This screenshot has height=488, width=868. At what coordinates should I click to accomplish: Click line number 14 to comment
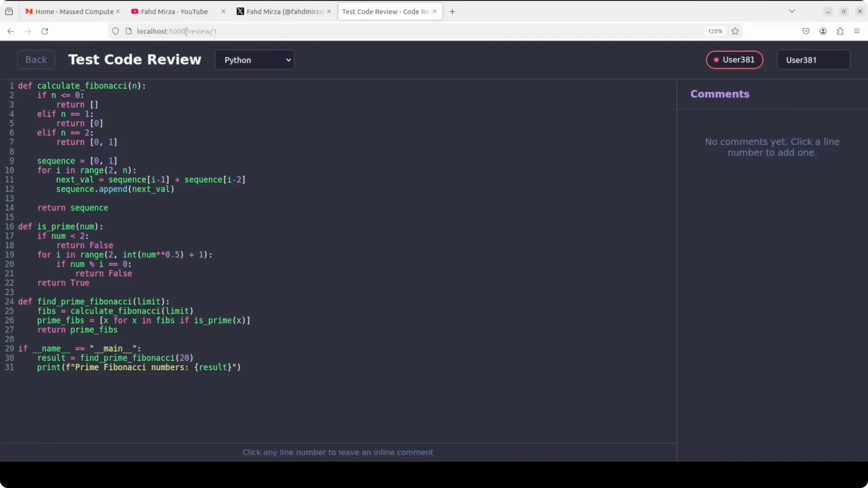tap(9, 208)
